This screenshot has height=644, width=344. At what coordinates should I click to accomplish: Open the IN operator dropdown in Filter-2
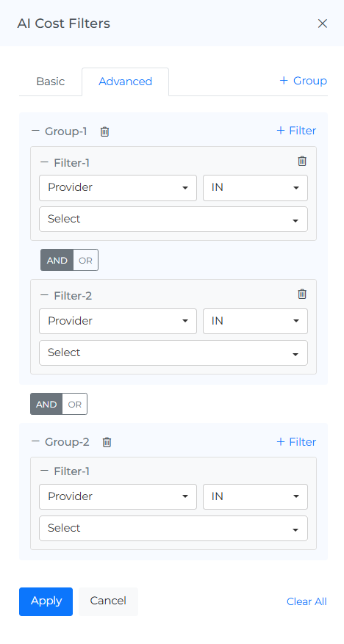255,321
